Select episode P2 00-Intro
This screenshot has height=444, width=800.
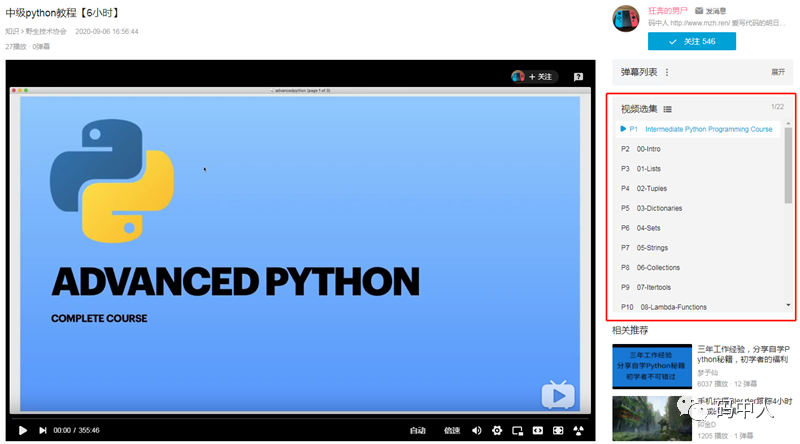point(697,149)
